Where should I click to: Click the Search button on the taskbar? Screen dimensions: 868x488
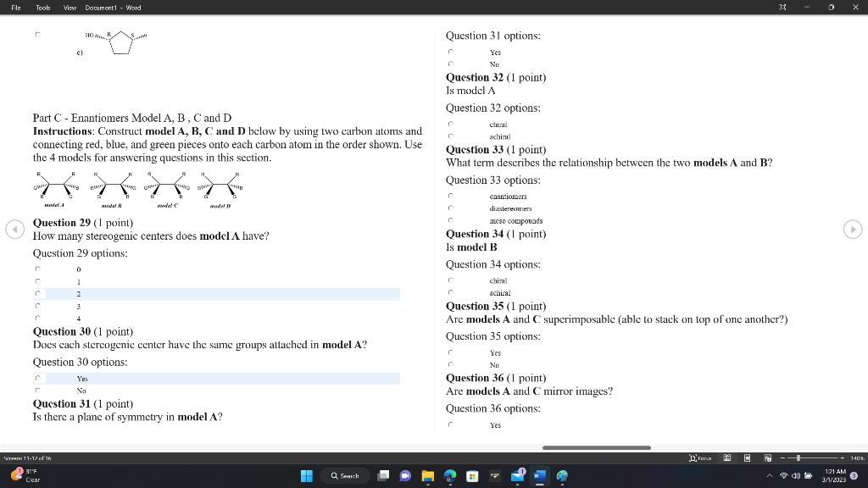pos(345,476)
